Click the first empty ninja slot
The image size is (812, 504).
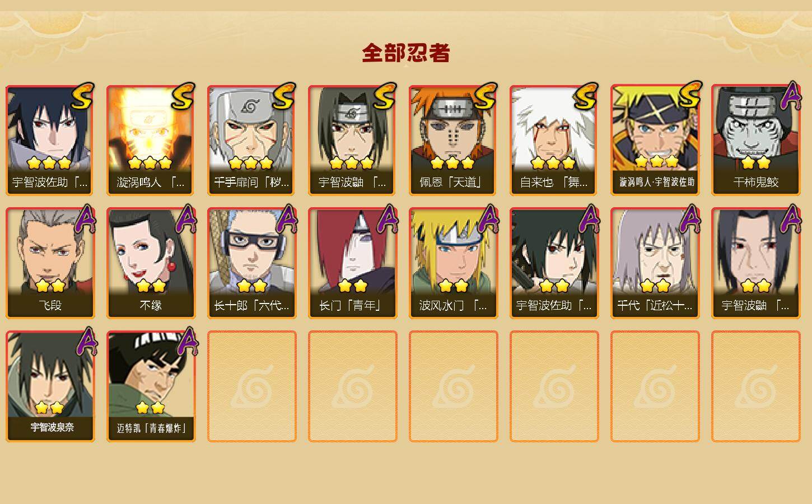click(x=251, y=386)
